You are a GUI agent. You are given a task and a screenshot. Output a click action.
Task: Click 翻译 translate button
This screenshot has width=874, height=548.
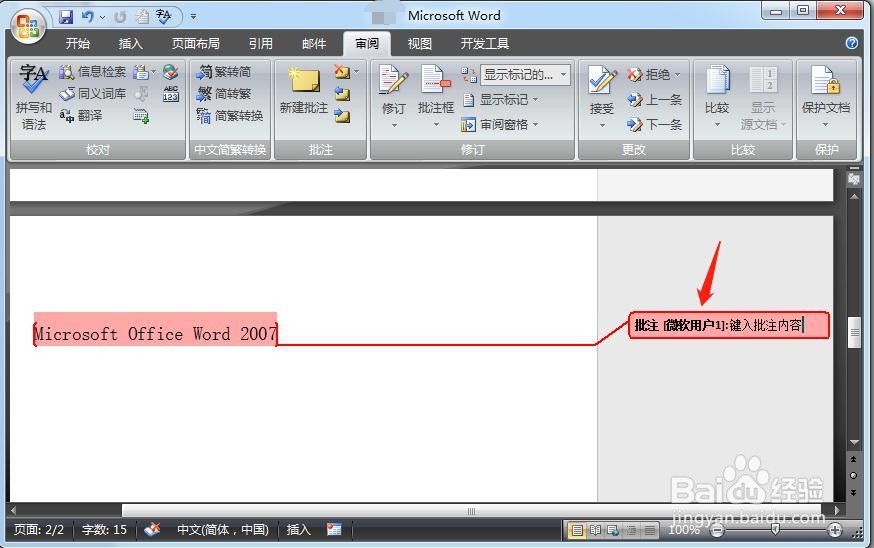point(81,115)
